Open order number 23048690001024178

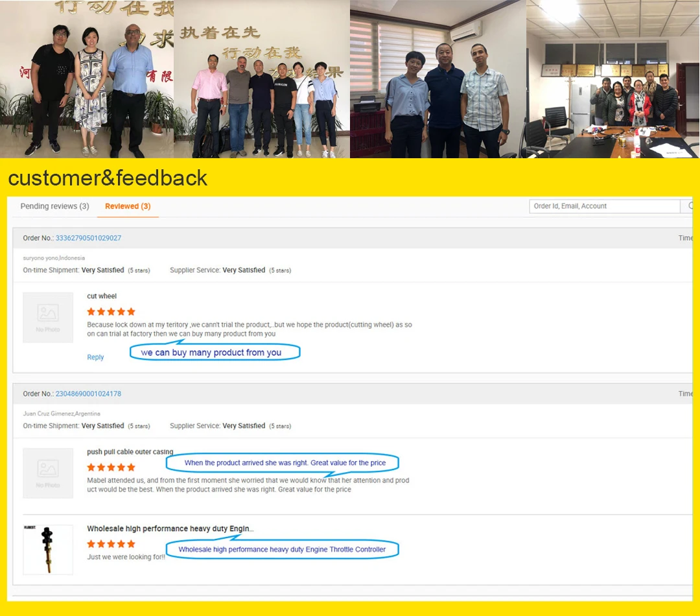point(88,394)
